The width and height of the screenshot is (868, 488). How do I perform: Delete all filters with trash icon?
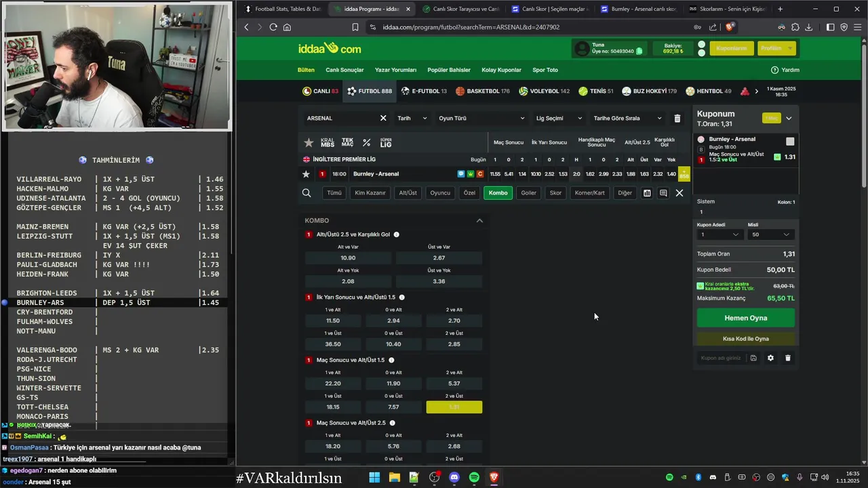tap(677, 118)
